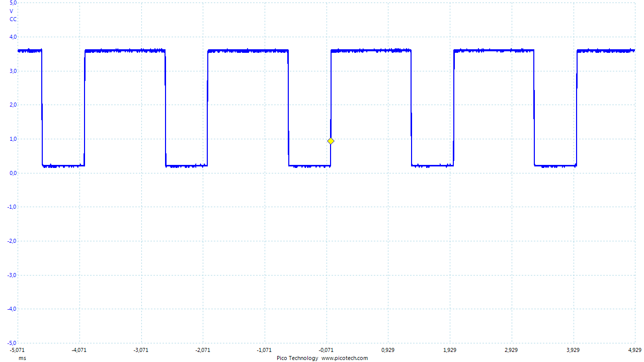Click the www.picotech.com link
This screenshot has height=362, width=644.
[x=345, y=358]
